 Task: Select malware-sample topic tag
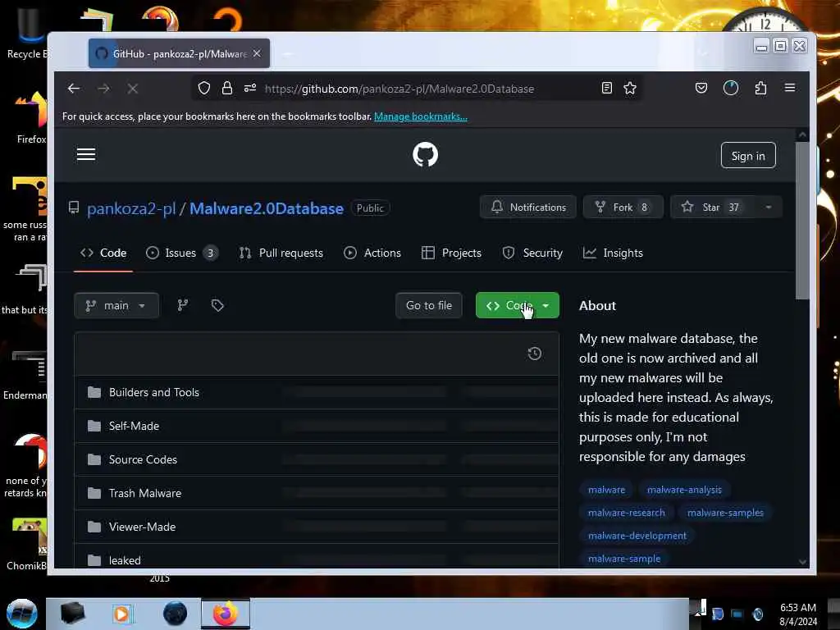tap(624, 559)
